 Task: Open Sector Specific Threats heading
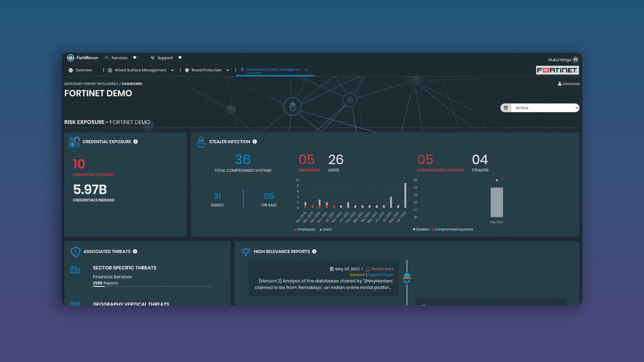coord(125,268)
